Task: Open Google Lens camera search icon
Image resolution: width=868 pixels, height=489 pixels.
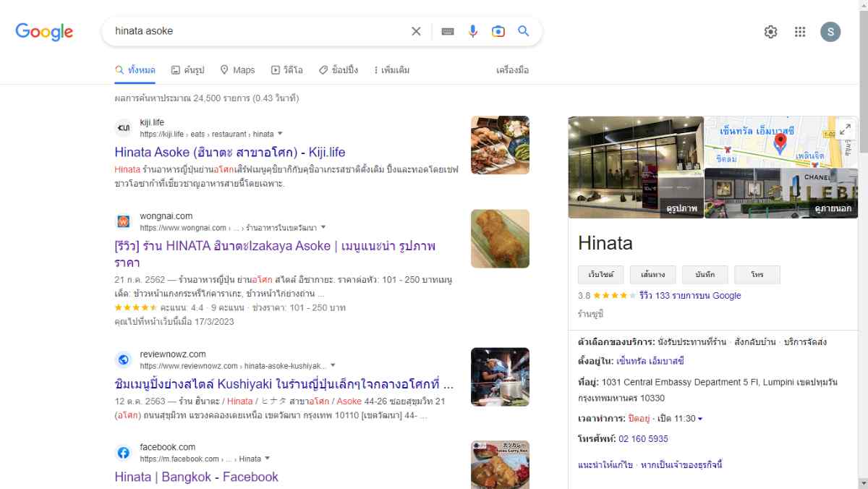Action: pos(498,31)
